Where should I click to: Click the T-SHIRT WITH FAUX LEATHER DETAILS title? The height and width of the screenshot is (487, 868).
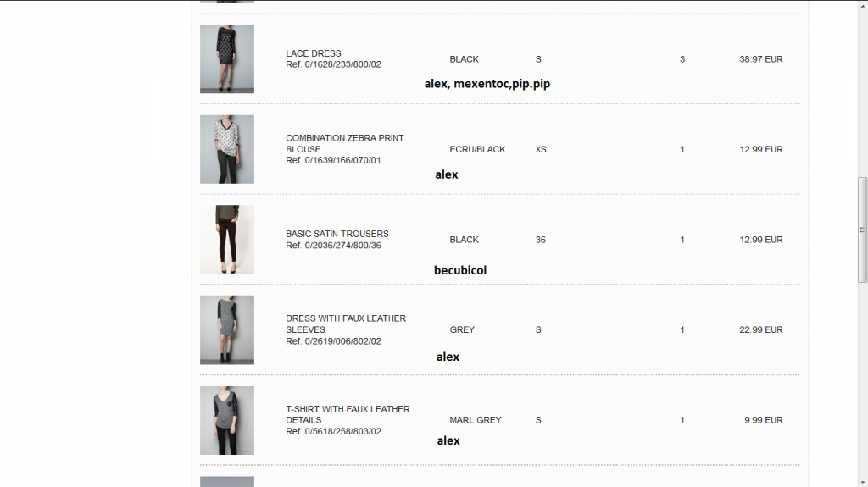(348, 414)
